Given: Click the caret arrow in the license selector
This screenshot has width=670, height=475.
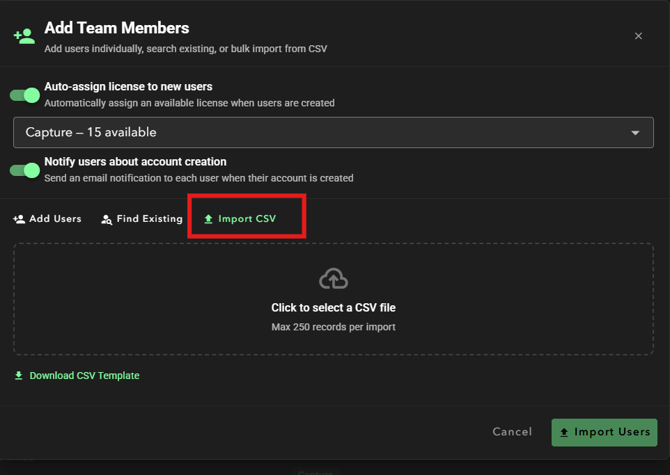Looking at the screenshot, I should tap(635, 133).
